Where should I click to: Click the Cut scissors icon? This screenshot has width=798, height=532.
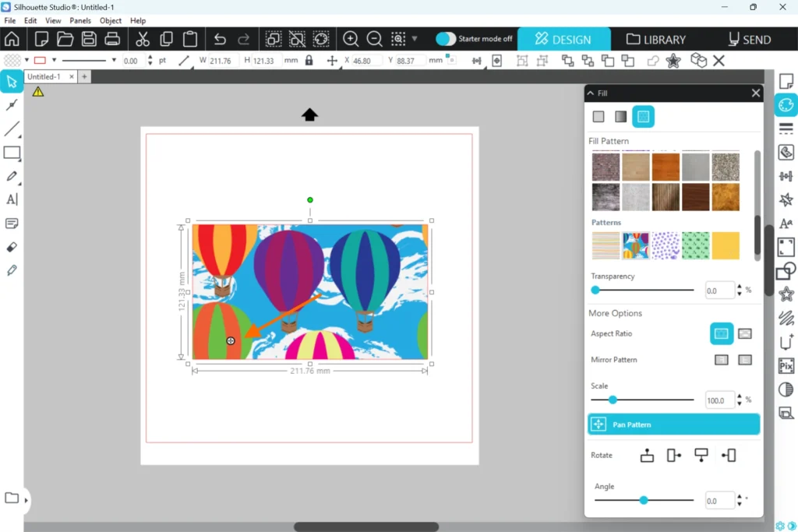click(x=143, y=39)
